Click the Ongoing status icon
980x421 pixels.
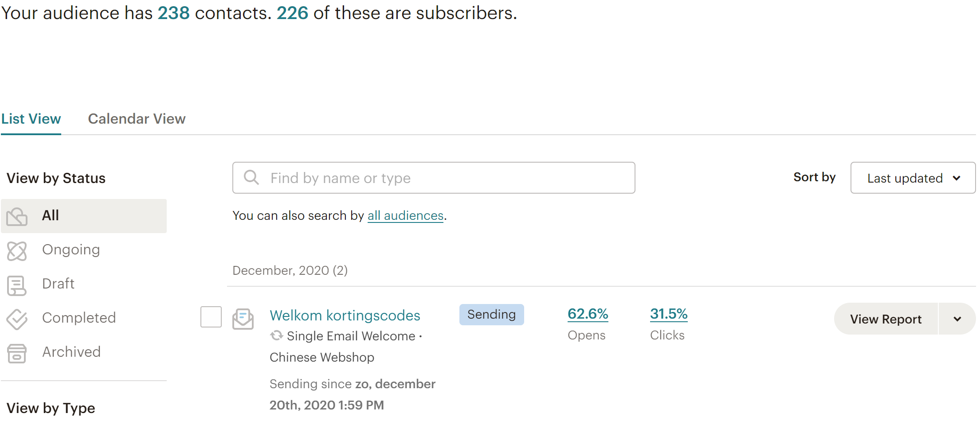(x=17, y=251)
